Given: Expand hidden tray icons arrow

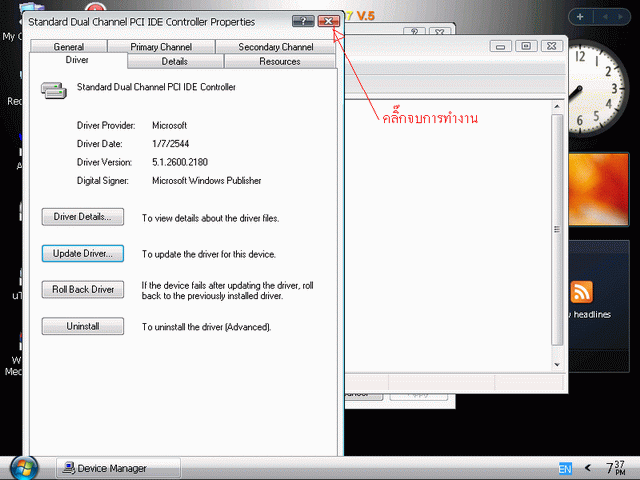Looking at the screenshot, I should pos(588,468).
